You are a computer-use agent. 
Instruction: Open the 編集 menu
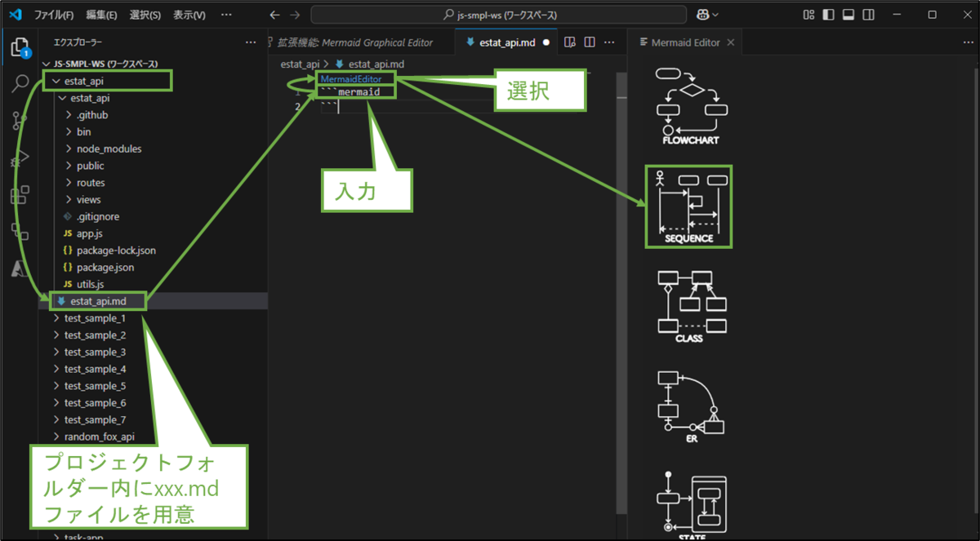101,15
